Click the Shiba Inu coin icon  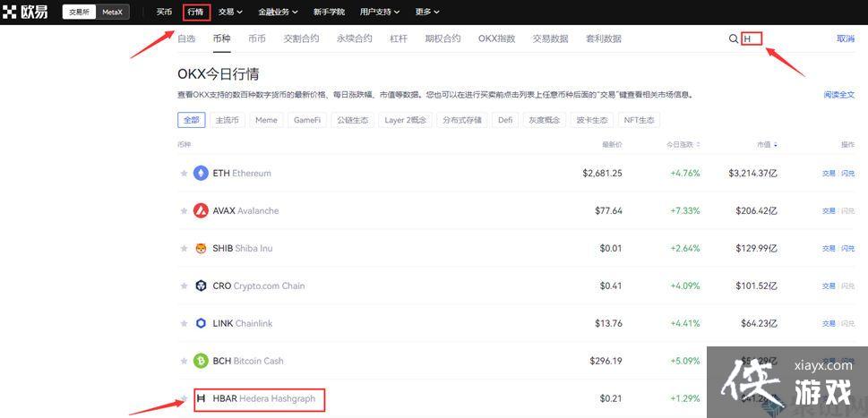(x=201, y=248)
